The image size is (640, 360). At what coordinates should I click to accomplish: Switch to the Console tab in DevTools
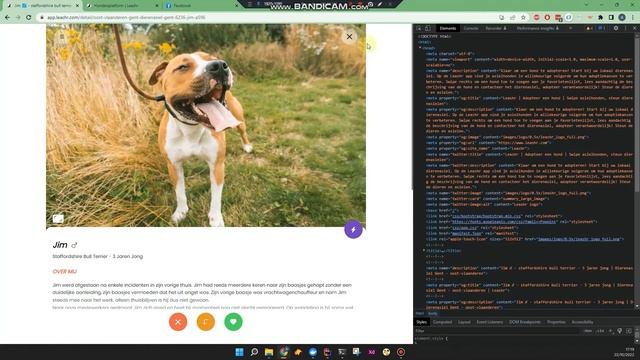point(471,28)
